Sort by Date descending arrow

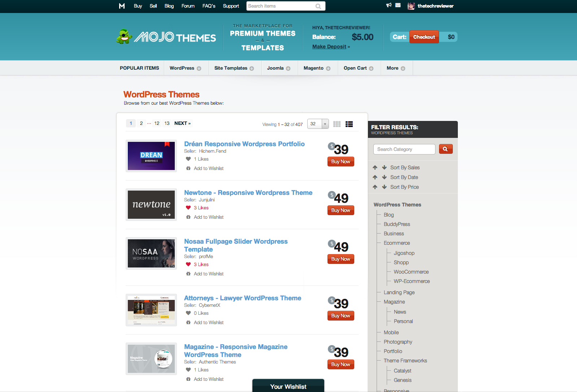[385, 177]
